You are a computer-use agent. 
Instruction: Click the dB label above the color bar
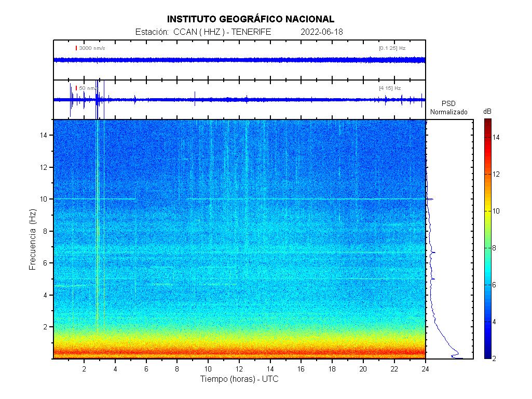pyautogui.click(x=487, y=112)
